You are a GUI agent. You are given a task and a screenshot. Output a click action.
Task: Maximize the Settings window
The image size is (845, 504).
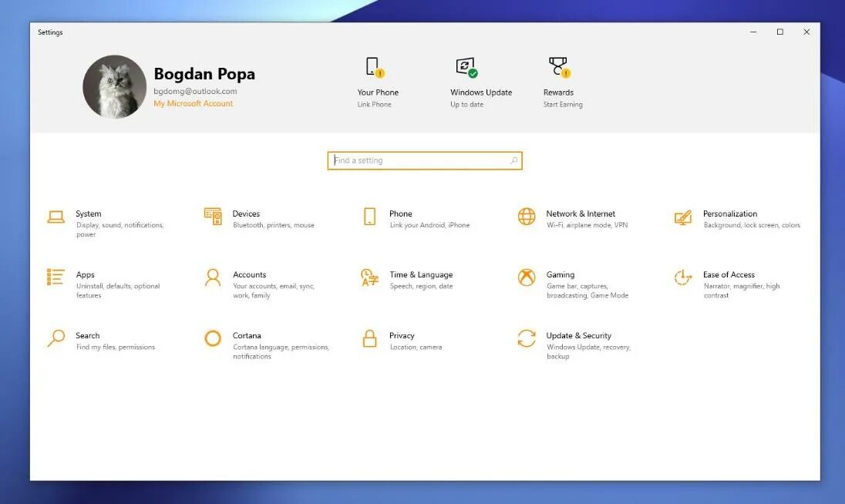pos(779,32)
